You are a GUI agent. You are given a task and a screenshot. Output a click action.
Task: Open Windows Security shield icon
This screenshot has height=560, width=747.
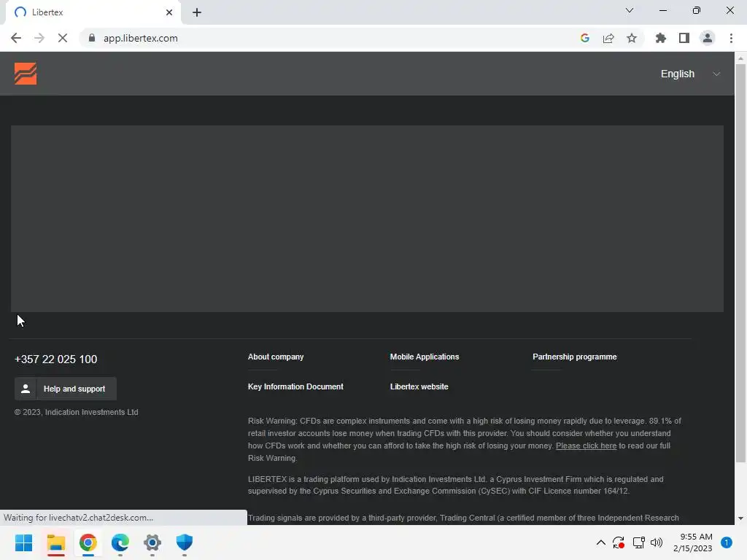point(185,542)
